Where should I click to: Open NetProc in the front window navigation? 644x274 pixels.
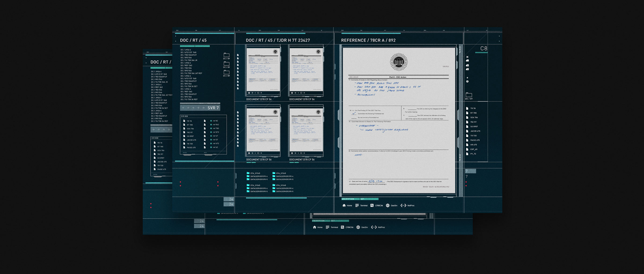(x=408, y=205)
